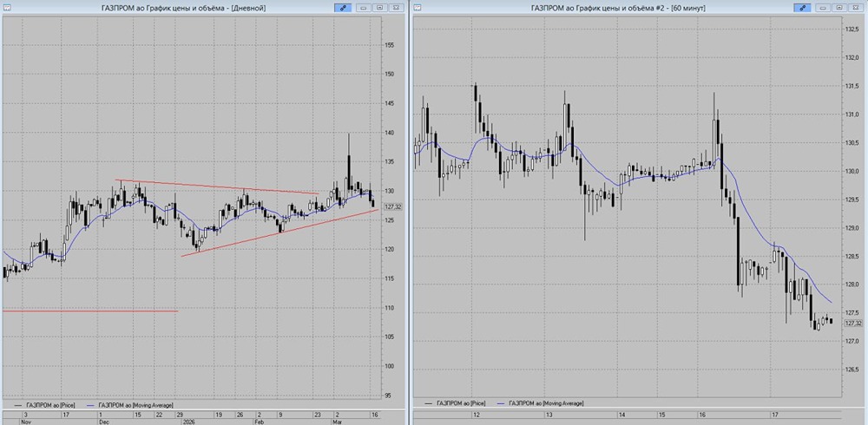This screenshot has height=425, width=868.
Task: Click the '16' date label on 60-minute time axis
Action: click(702, 414)
